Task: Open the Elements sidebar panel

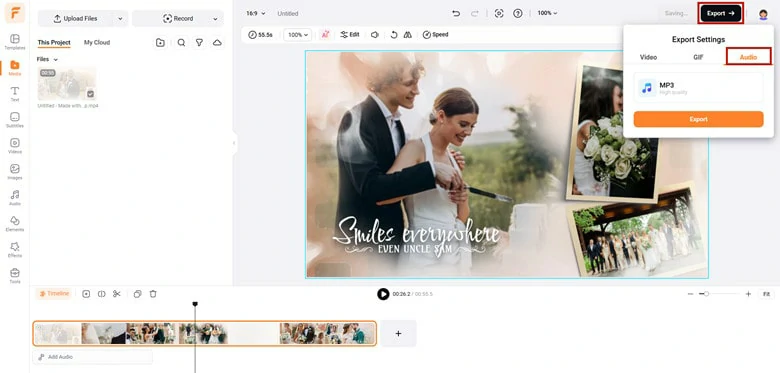Action: (14, 223)
